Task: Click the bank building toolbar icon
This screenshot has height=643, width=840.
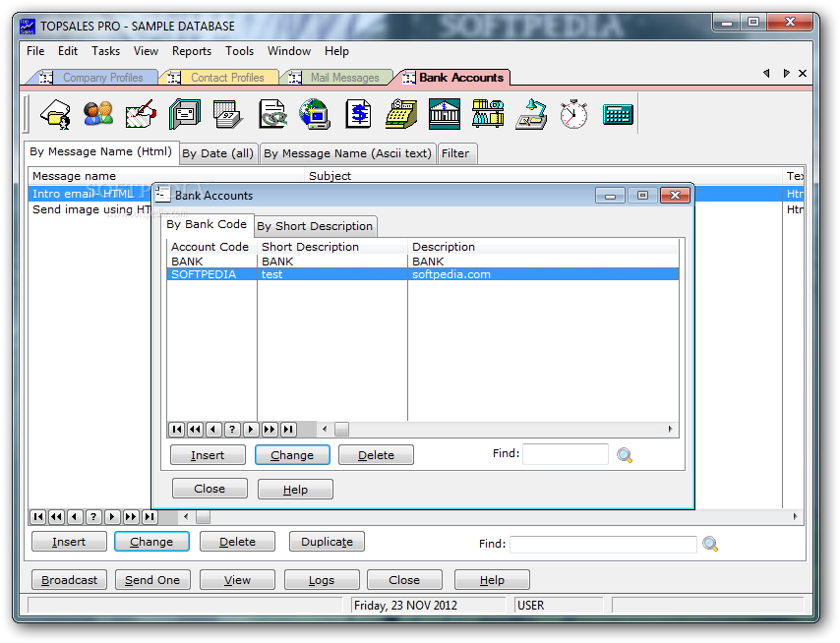Action: (x=445, y=115)
